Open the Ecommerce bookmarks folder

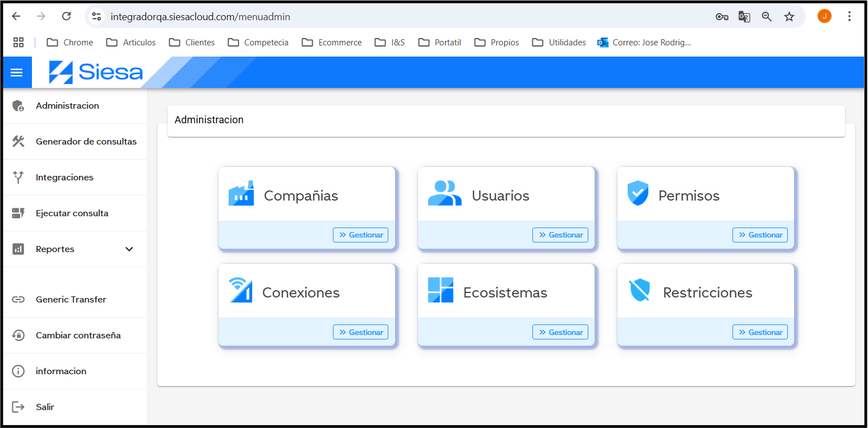point(332,43)
